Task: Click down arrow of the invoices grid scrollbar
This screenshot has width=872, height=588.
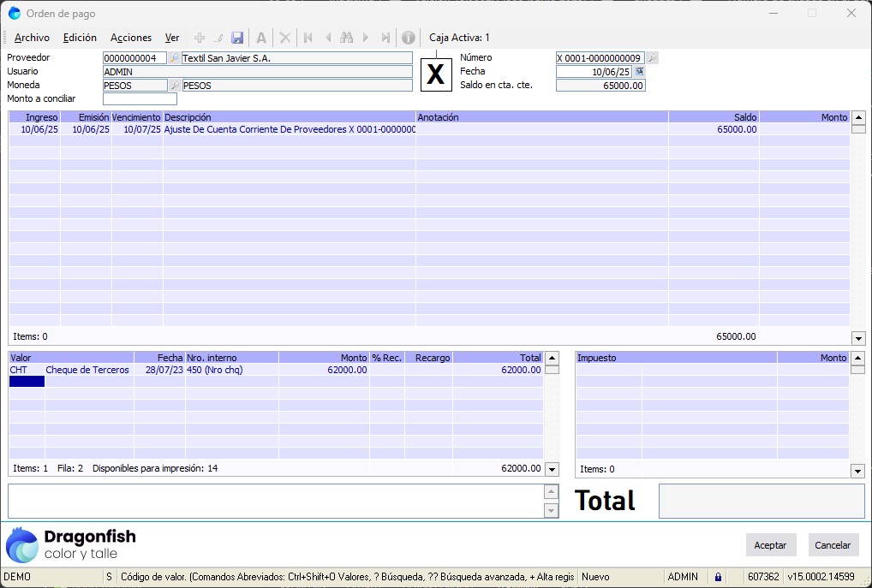Action: pyautogui.click(x=858, y=338)
